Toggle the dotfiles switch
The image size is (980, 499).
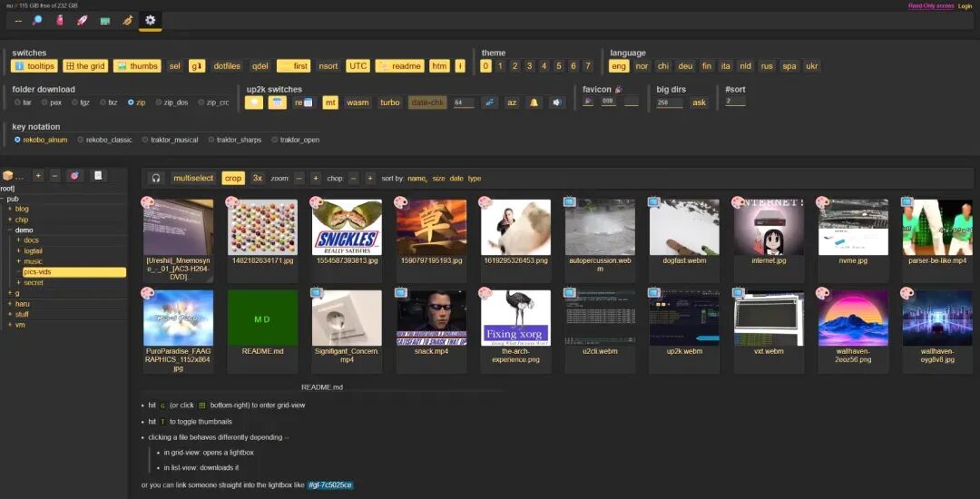(227, 66)
